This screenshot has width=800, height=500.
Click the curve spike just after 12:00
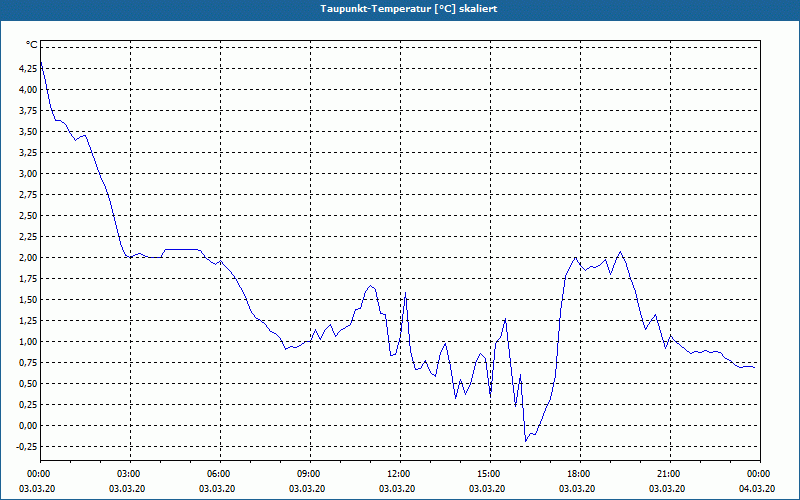pos(405,293)
